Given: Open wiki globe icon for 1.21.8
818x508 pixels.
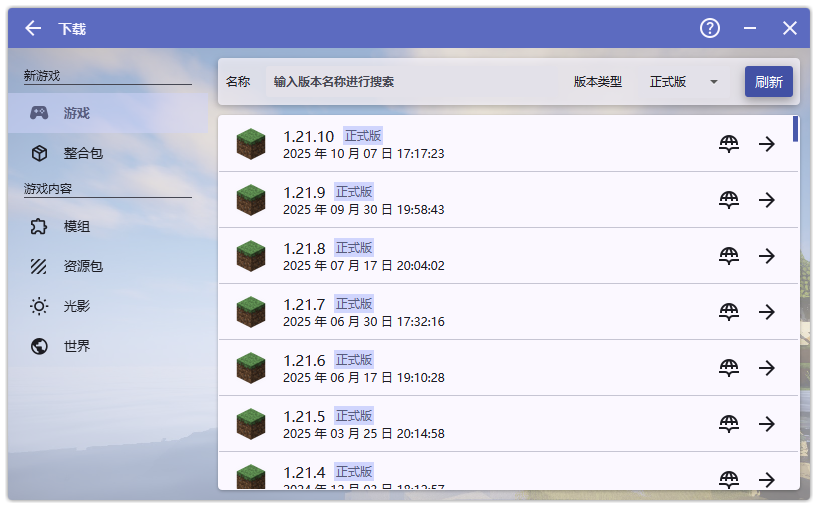Looking at the screenshot, I should (729, 256).
